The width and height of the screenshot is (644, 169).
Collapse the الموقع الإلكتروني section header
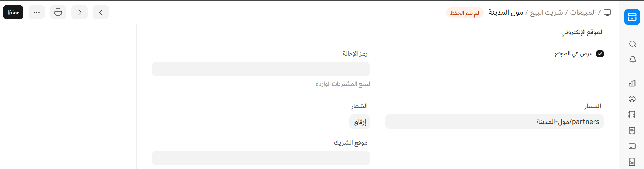582,32
